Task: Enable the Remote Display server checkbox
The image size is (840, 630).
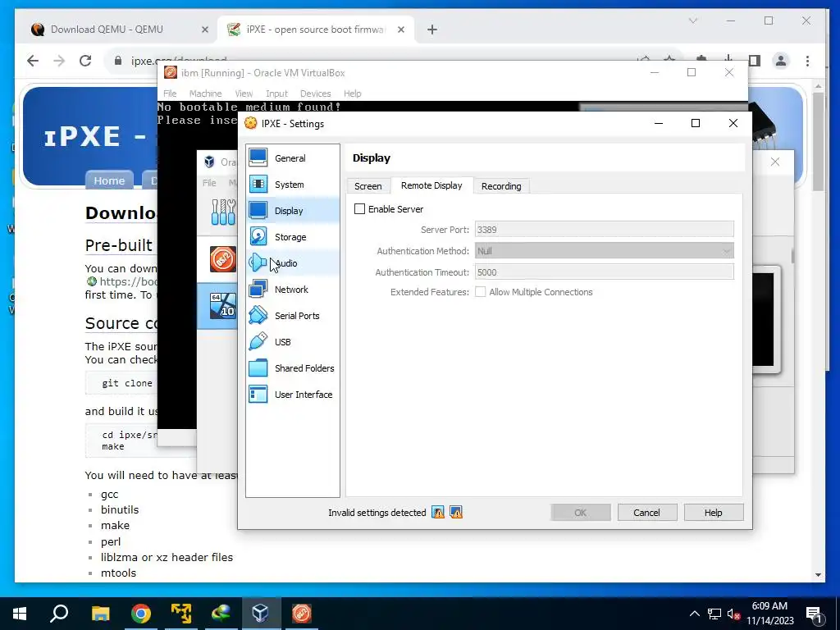Action: click(x=359, y=209)
